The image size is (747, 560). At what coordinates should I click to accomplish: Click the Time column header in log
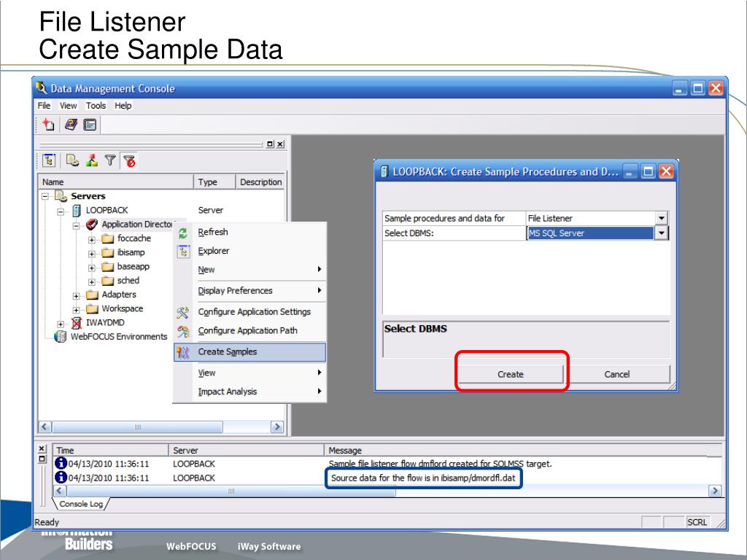click(x=111, y=450)
